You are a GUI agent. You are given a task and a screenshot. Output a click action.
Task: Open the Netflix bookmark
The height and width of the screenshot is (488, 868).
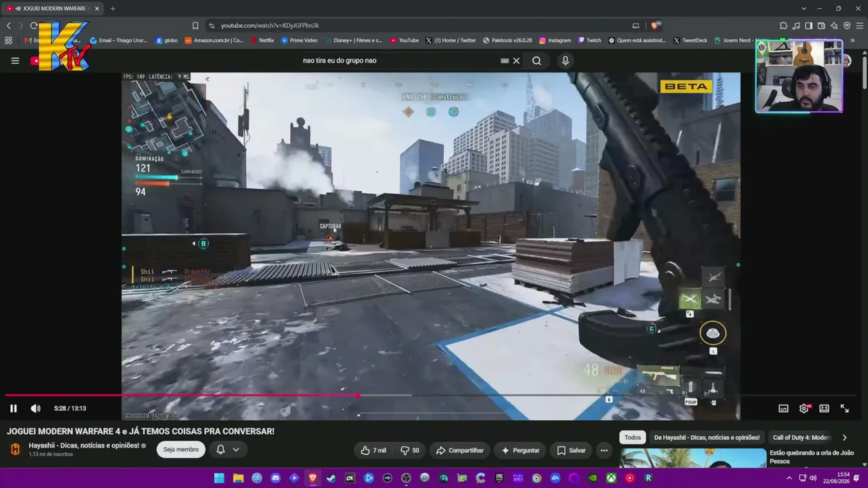[x=262, y=40]
